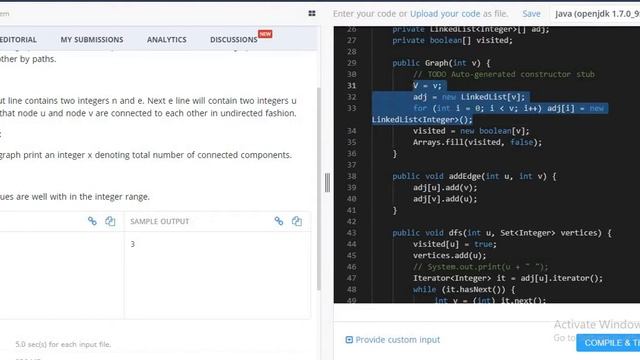Copy link of Sample Output box

tap(279, 221)
